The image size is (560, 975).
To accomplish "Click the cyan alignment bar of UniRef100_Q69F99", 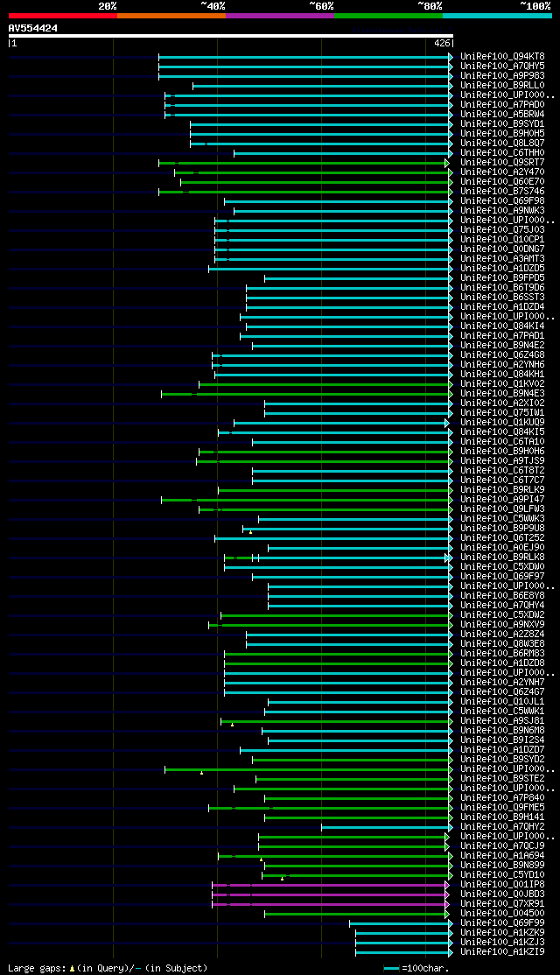I will coord(401,923).
